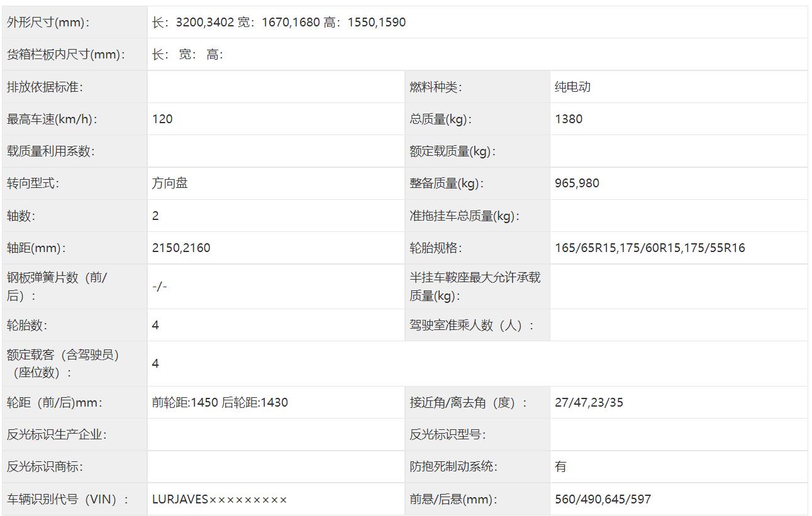Image resolution: width=812 pixels, height=516 pixels.
Task: Click leaf spring value -/-
Action: [159, 287]
